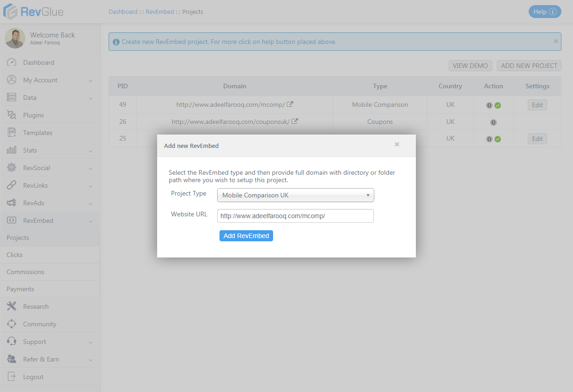Click RevEmbed breadcrumb link
The image size is (573, 392).
coord(160,12)
